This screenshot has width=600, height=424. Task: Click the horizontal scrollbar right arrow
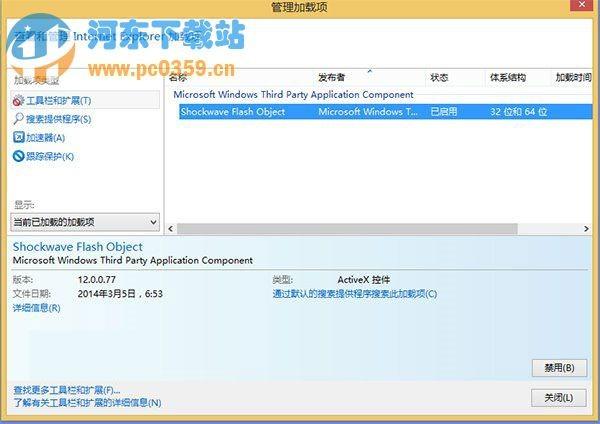pyautogui.click(x=586, y=229)
